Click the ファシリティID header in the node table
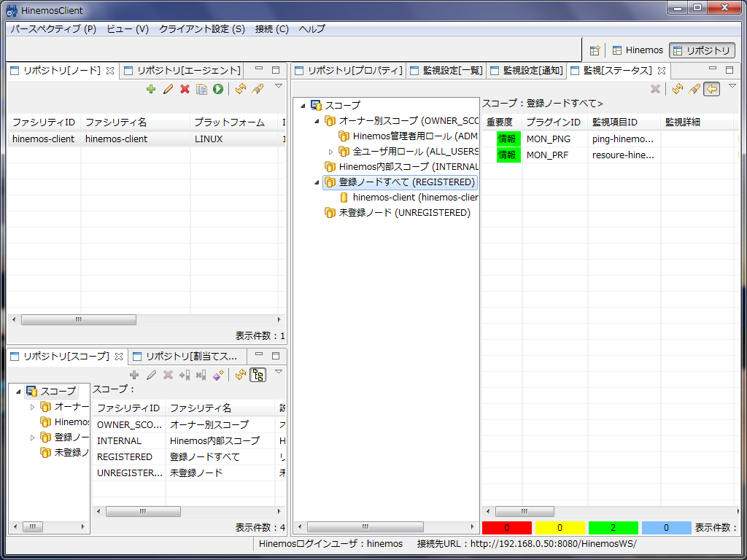Viewport: 747px width, 560px height. coord(44,122)
